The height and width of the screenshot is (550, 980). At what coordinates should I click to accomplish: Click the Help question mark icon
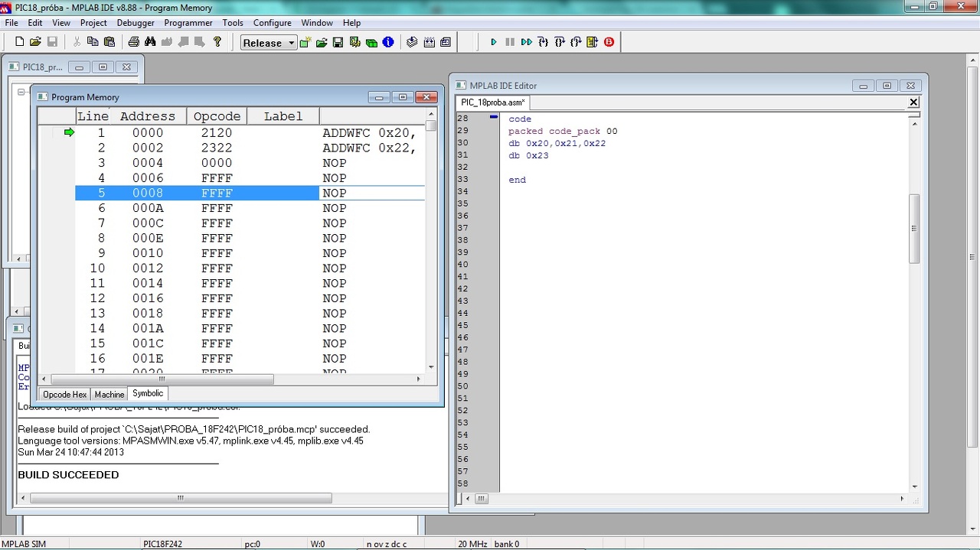217,42
